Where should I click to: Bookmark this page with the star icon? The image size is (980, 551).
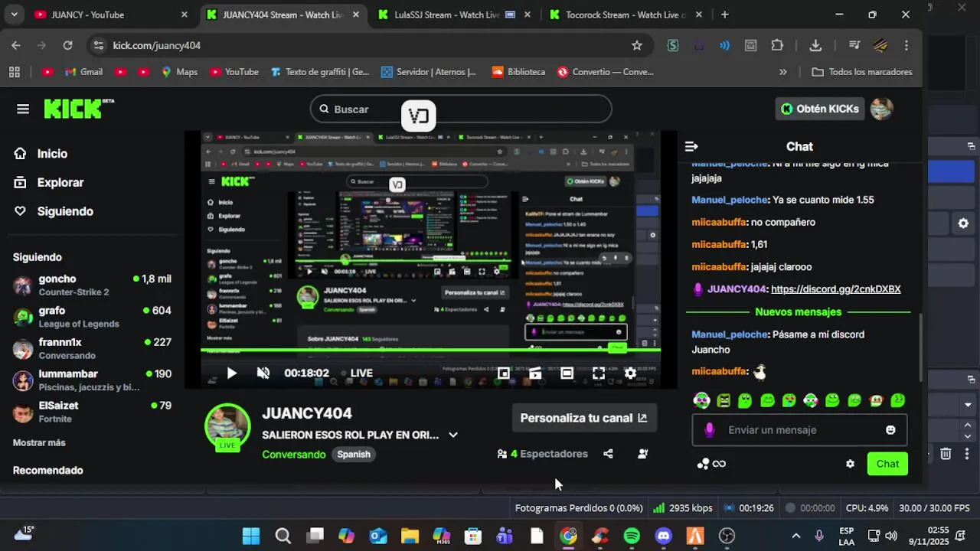pyautogui.click(x=637, y=45)
